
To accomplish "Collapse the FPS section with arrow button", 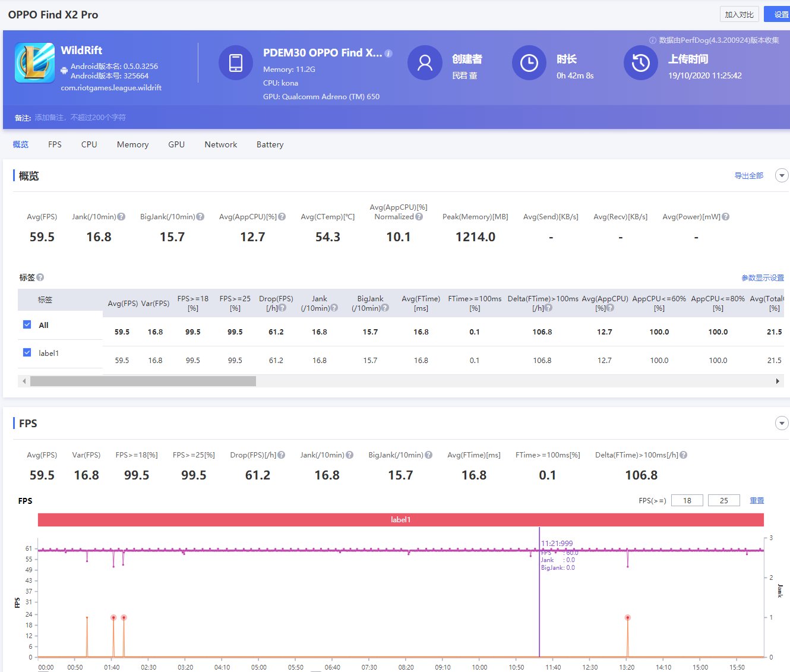I will [x=782, y=423].
